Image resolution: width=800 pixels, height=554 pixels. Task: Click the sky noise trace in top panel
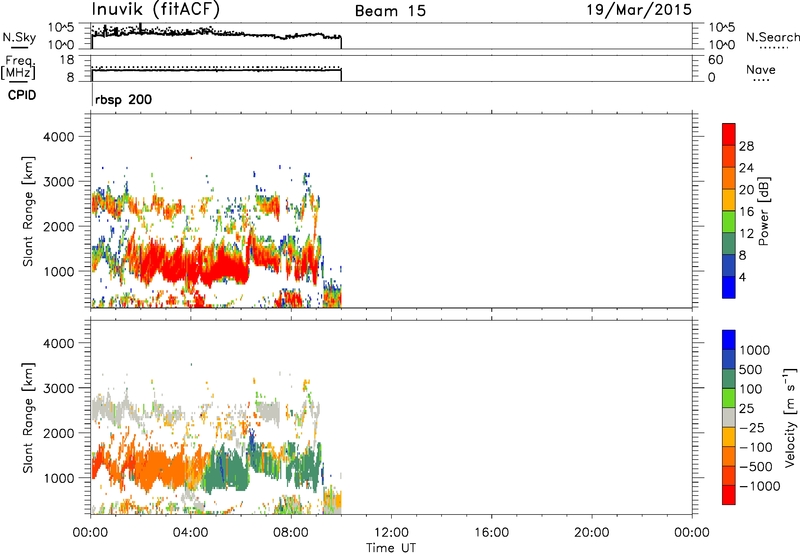coord(216,35)
